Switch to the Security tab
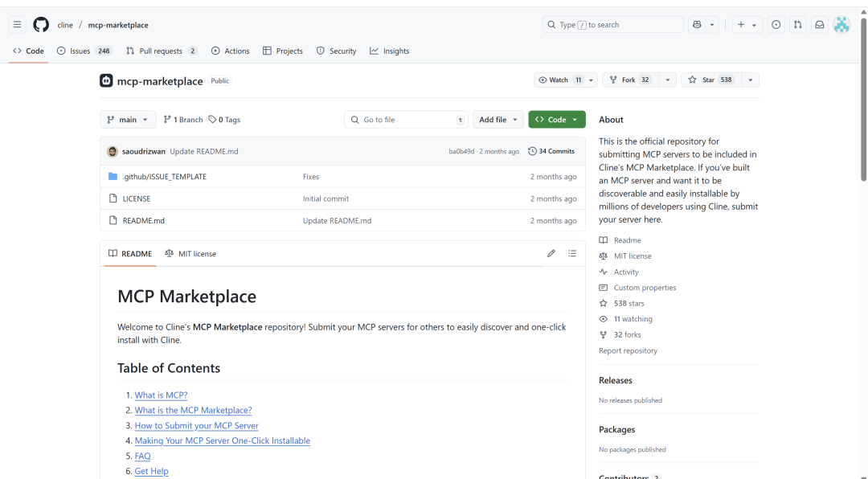 pos(337,51)
